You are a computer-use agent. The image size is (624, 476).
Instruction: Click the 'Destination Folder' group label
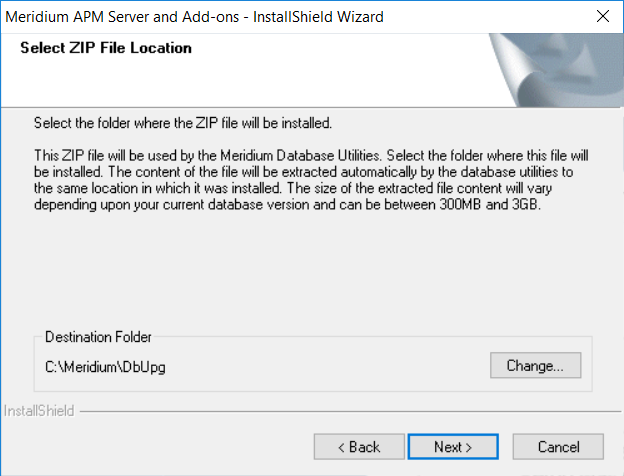pos(98,337)
